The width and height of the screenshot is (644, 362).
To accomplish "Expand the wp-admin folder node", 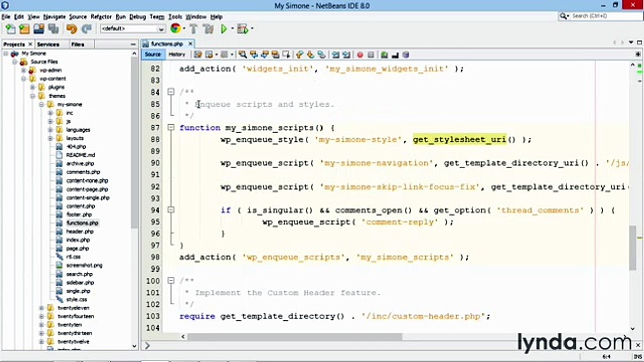I will coord(24,70).
